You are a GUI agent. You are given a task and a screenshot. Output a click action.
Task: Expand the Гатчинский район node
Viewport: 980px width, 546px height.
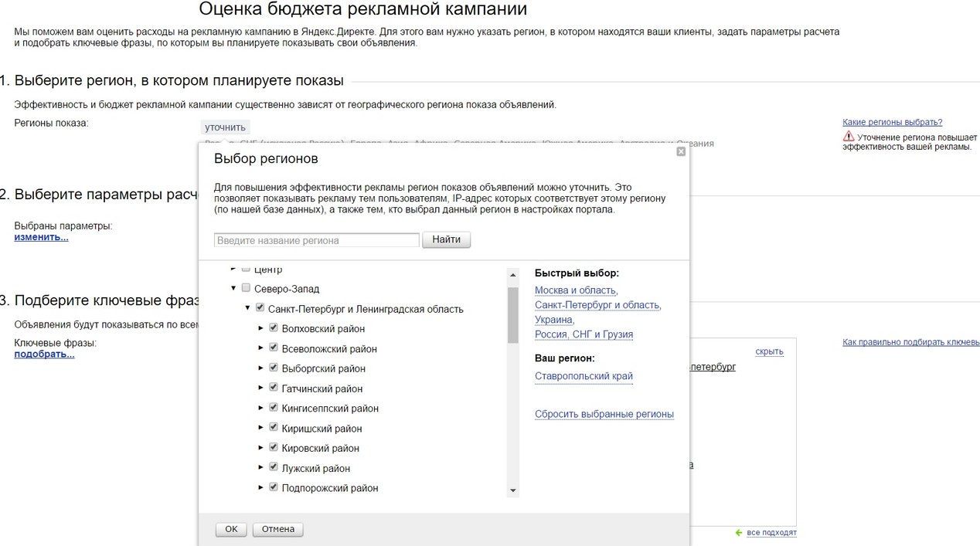point(261,388)
